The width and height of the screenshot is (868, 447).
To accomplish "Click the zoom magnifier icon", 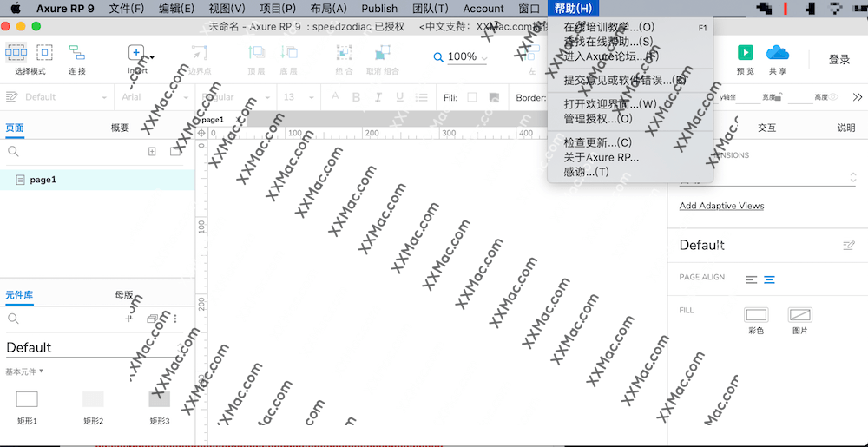I will tap(438, 57).
